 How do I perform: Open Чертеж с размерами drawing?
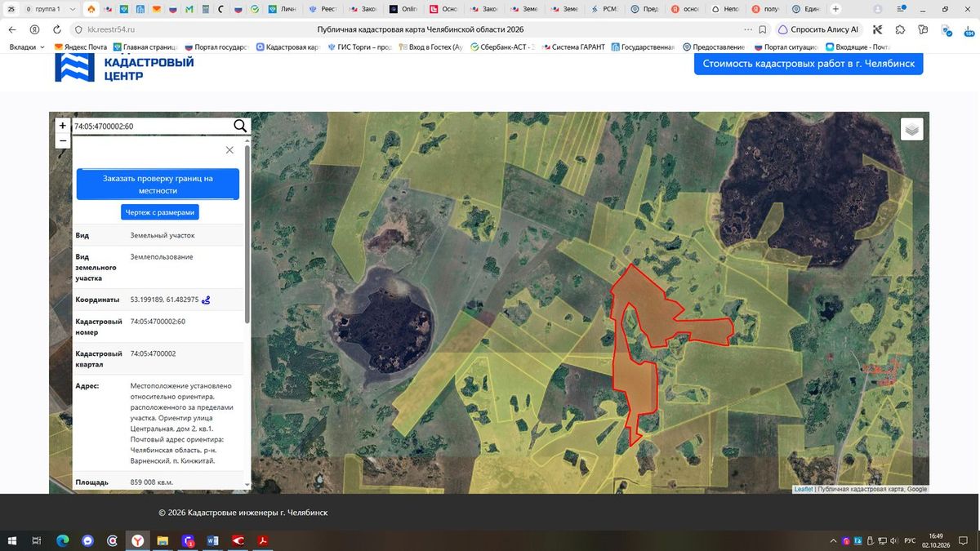point(160,212)
